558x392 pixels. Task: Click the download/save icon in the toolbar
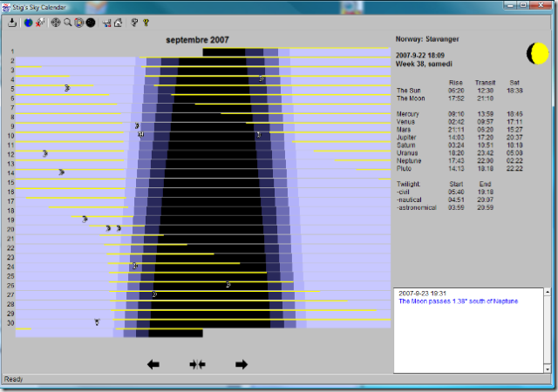tap(12, 23)
